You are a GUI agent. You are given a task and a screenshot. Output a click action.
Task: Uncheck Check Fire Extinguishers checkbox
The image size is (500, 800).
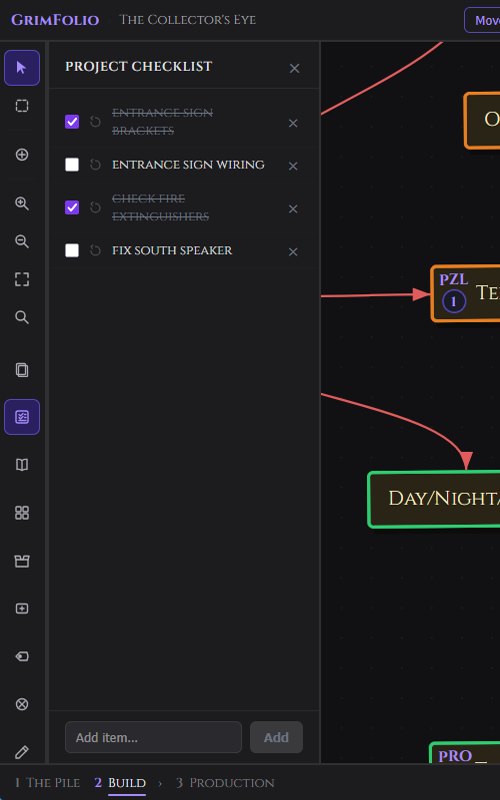pos(72,208)
